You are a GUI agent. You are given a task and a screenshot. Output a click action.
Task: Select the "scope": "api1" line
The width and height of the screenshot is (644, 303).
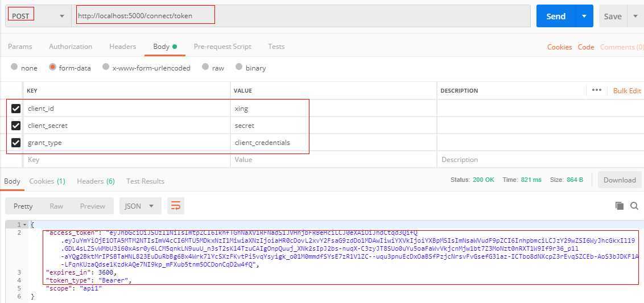(x=74, y=288)
